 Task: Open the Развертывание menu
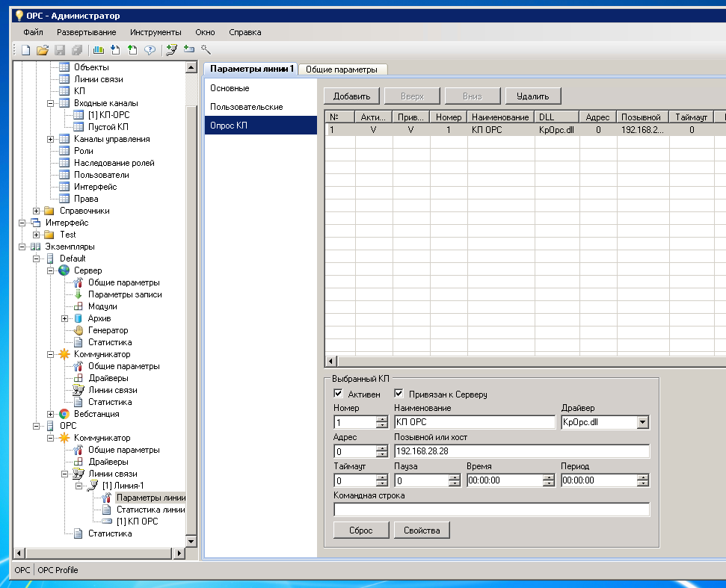point(86,32)
